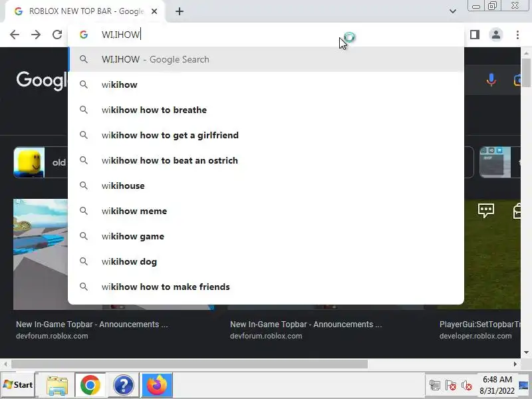
Task: Choose the WI,IHOW - Google Search suggestion
Action: point(266,59)
